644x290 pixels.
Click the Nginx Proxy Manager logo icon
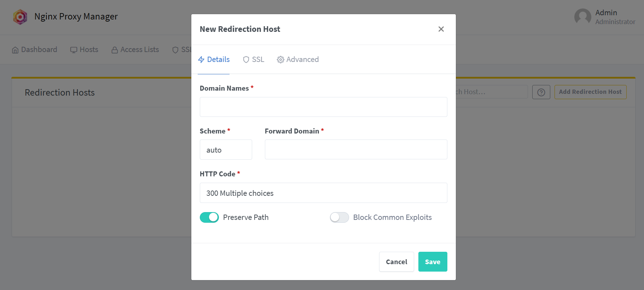click(20, 17)
